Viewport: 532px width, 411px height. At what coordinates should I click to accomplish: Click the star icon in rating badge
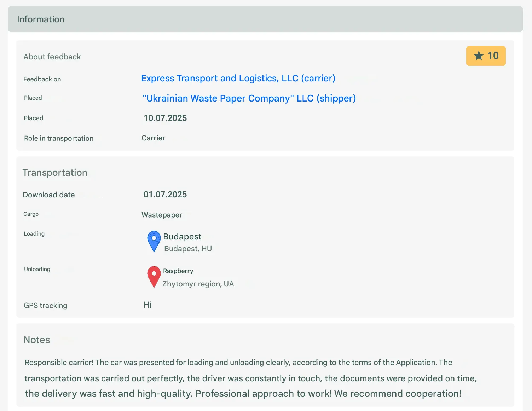[x=479, y=56]
